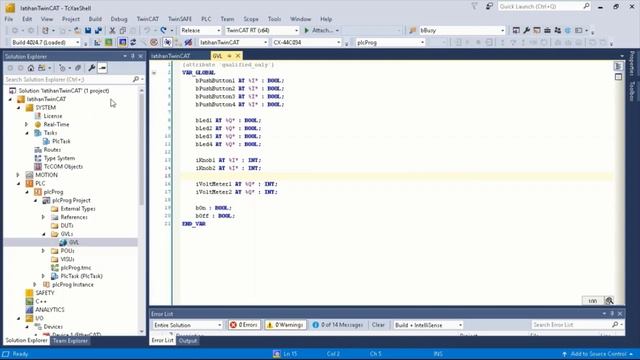
Task: Click the Clear button in Error List
Action: pyautogui.click(x=378, y=325)
